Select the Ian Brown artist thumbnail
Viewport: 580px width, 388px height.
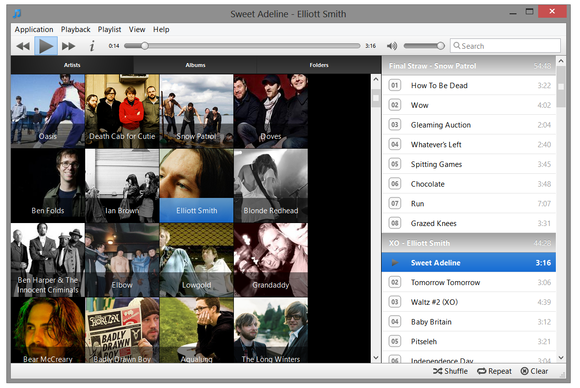(x=122, y=186)
